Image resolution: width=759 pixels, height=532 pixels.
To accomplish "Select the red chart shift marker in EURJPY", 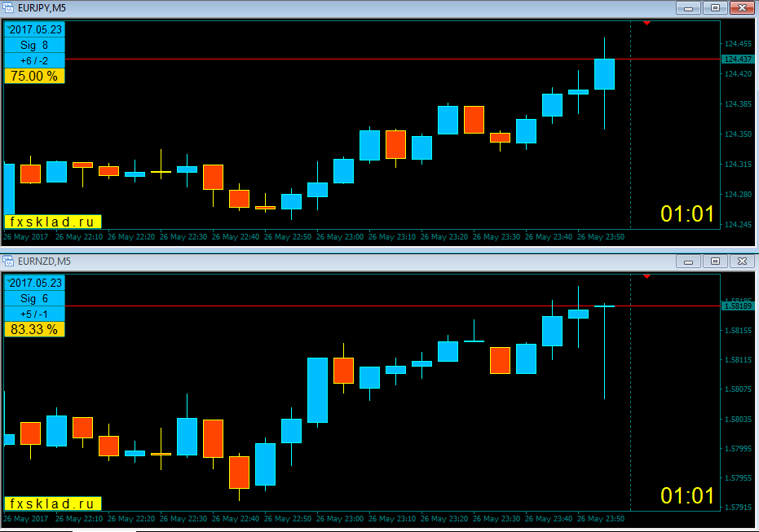I will point(646,23).
